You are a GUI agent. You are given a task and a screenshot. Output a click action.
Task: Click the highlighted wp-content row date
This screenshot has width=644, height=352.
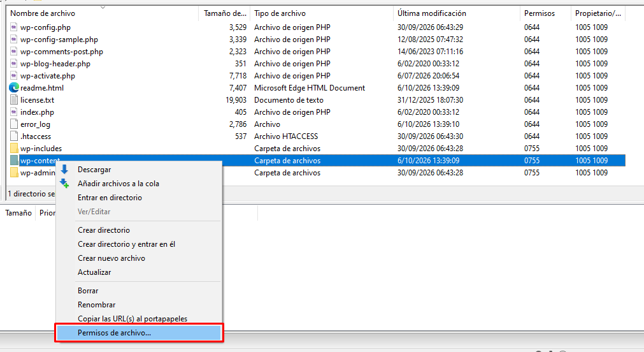(428, 160)
